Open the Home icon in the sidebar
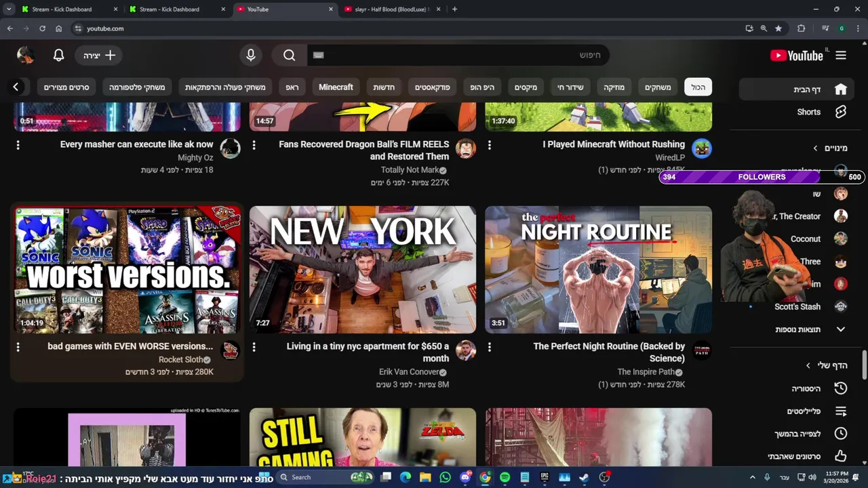Viewport: 868px width, 488px height. coord(841,89)
